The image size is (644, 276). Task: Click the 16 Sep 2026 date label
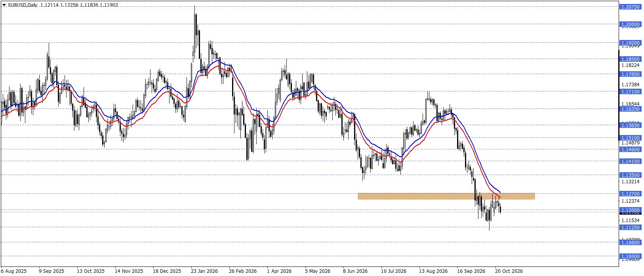471,271
